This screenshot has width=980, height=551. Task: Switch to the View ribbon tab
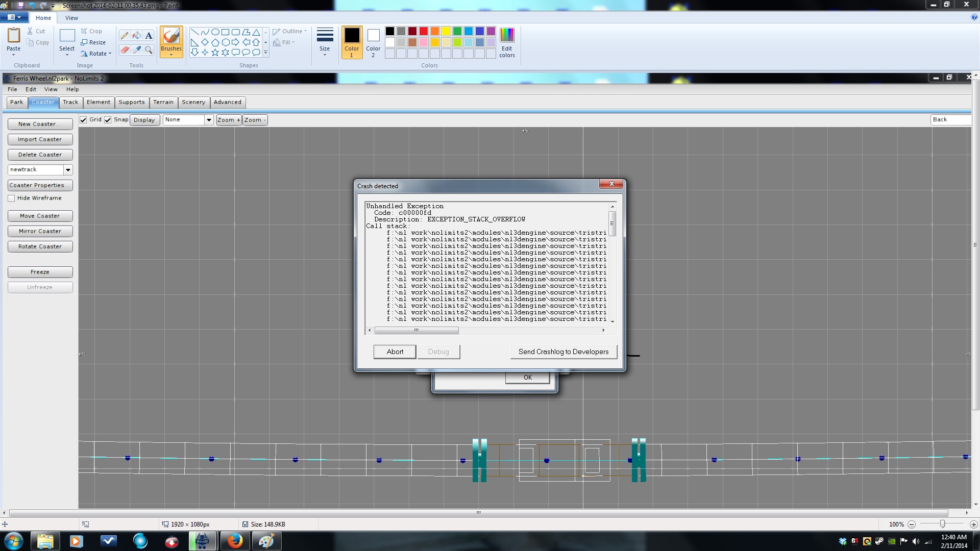(71, 18)
